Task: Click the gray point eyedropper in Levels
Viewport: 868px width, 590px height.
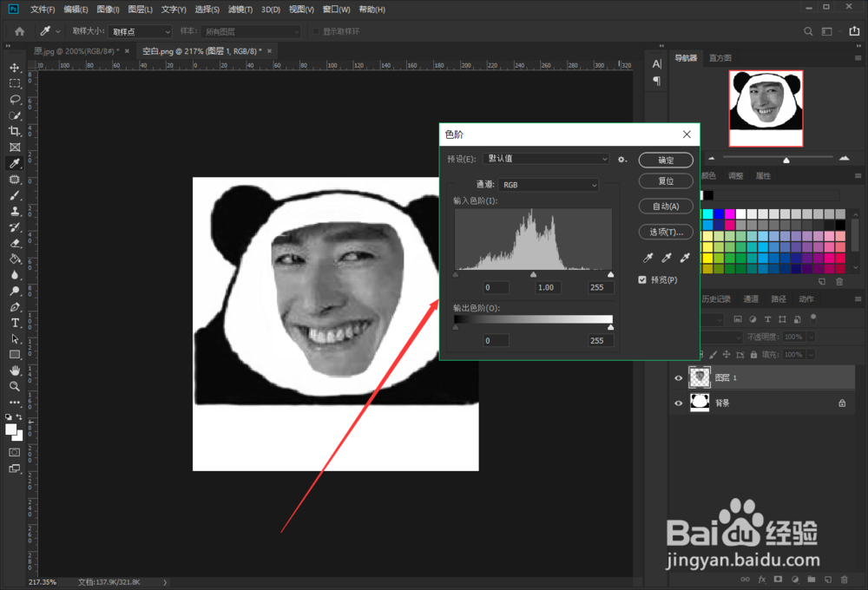Action: (667, 258)
